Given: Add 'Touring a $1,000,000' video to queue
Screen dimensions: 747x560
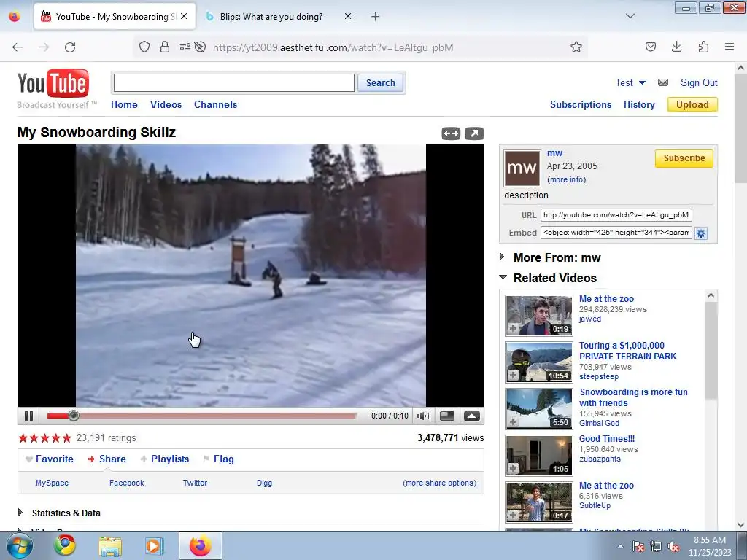Looking at the screenshot, I should point(513,376).
